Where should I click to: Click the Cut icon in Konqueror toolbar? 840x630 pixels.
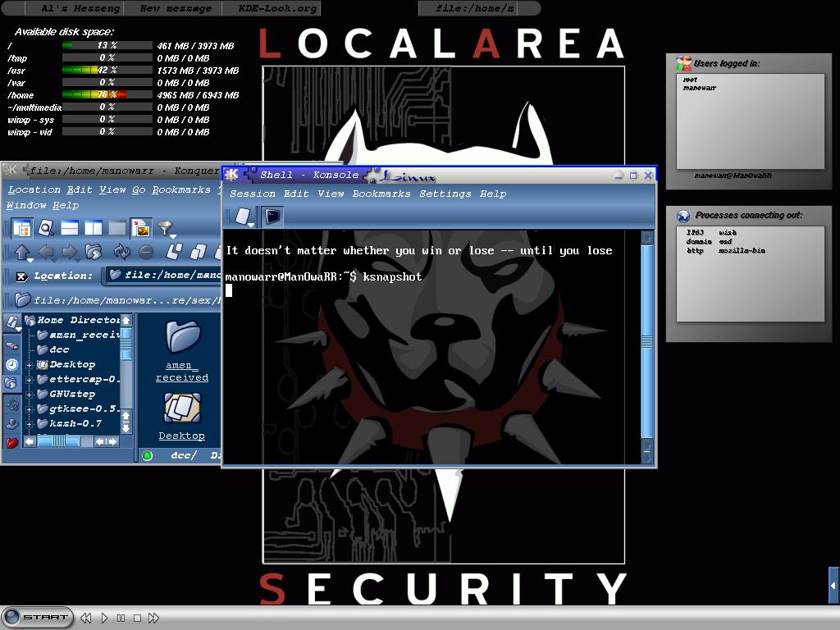pos(174,252)
